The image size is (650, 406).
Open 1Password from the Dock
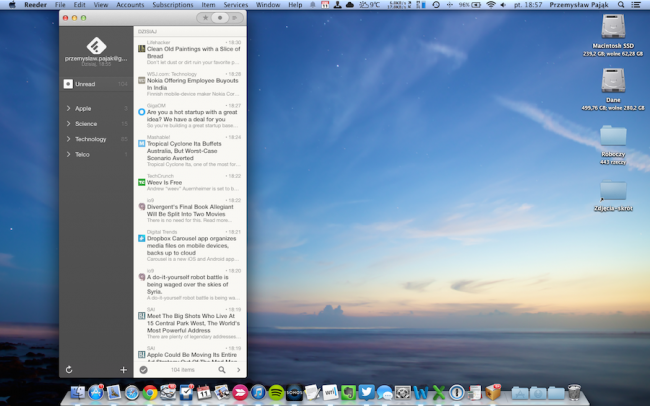pos(457,392)
